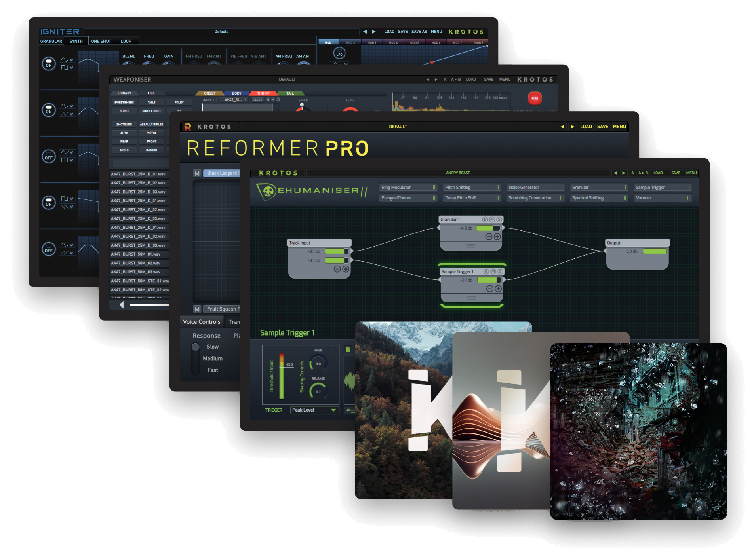The width and height of the screenshot is (756, 560).
Task: Add Vocoder module in Dehumaniser
Action: pos(662,198)
